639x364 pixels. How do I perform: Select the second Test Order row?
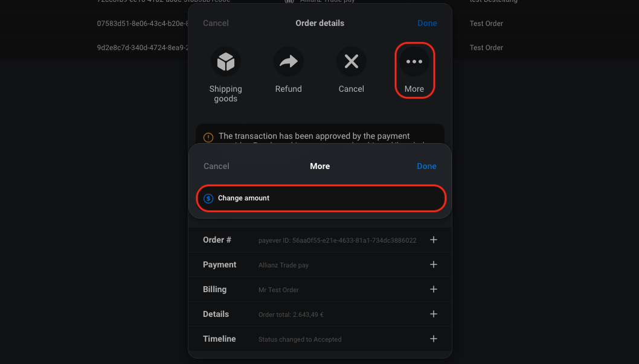coord(486,48)
